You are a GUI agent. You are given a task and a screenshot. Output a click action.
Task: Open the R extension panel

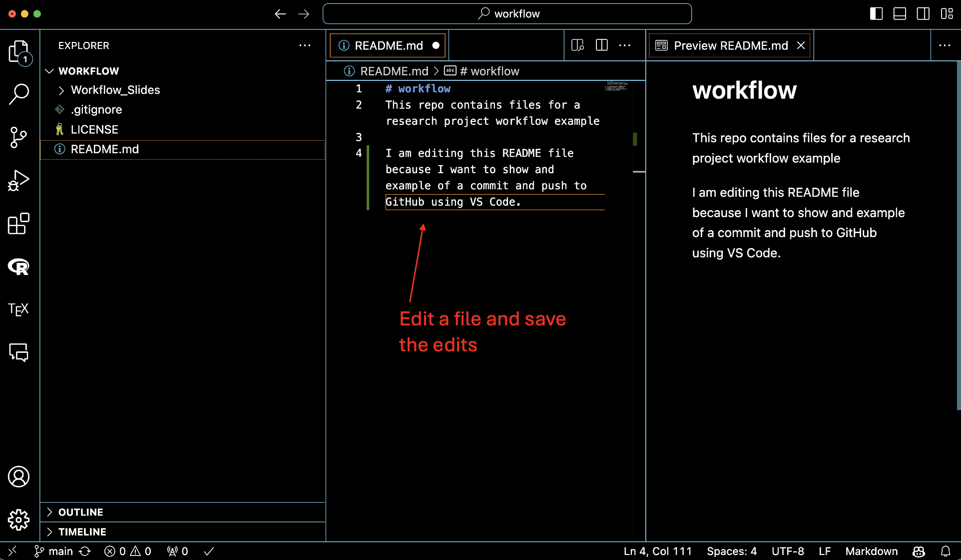point(19,267)
